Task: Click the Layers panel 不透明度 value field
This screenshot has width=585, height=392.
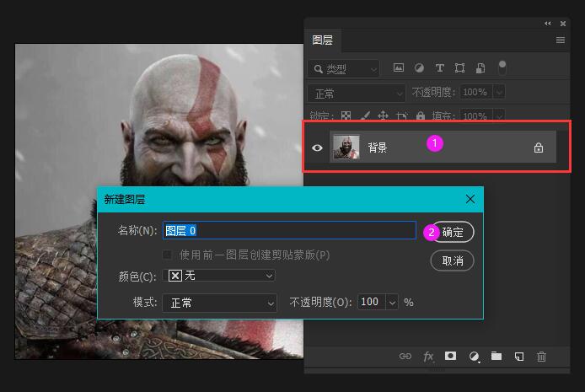Action: 476,92
